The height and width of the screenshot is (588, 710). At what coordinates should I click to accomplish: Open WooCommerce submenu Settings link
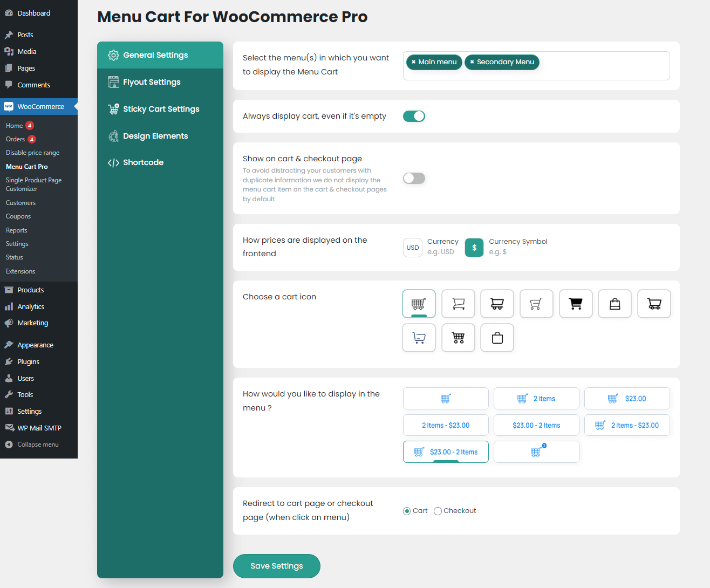tap(17, 244)
